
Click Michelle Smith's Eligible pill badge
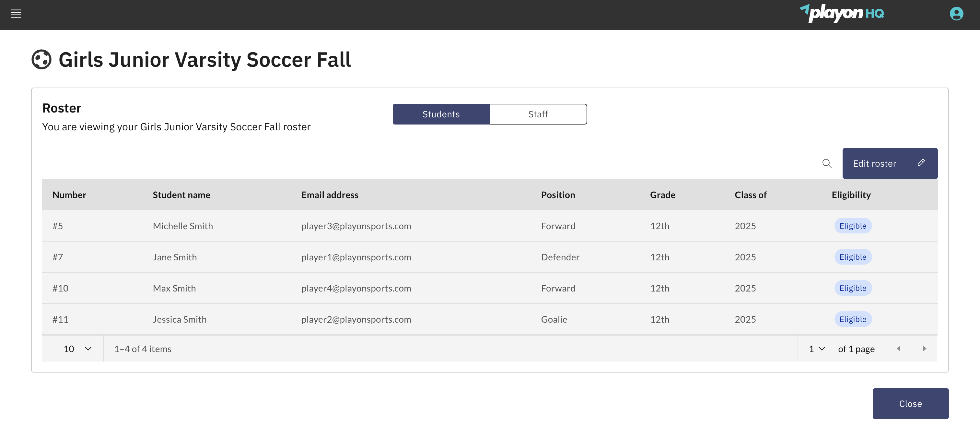pyautogui.click(x=853, y=225)
